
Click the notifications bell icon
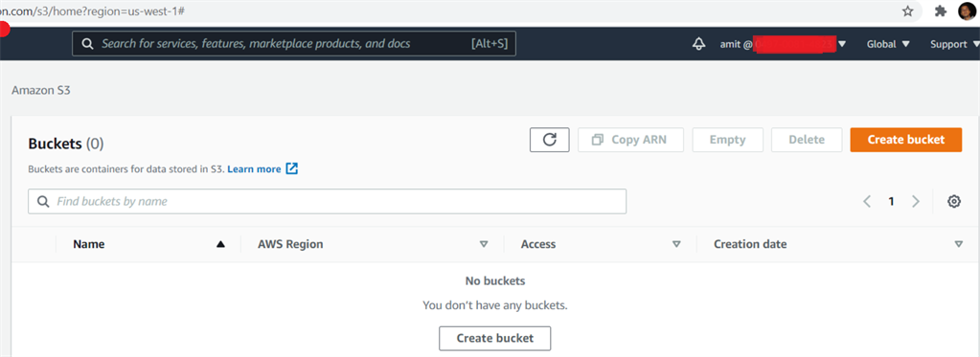698,44
